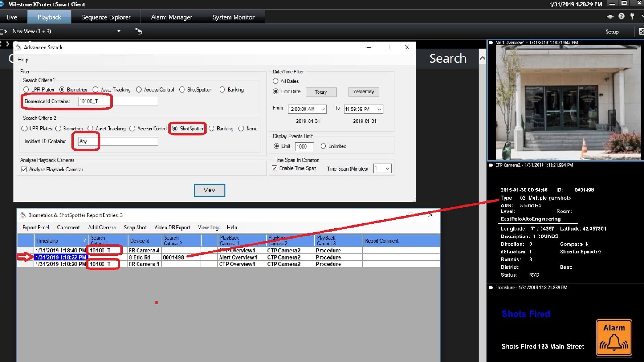644x362 pixels.
Task: Toggle Enable Time Span checkbox
Action: coord(274,168)
